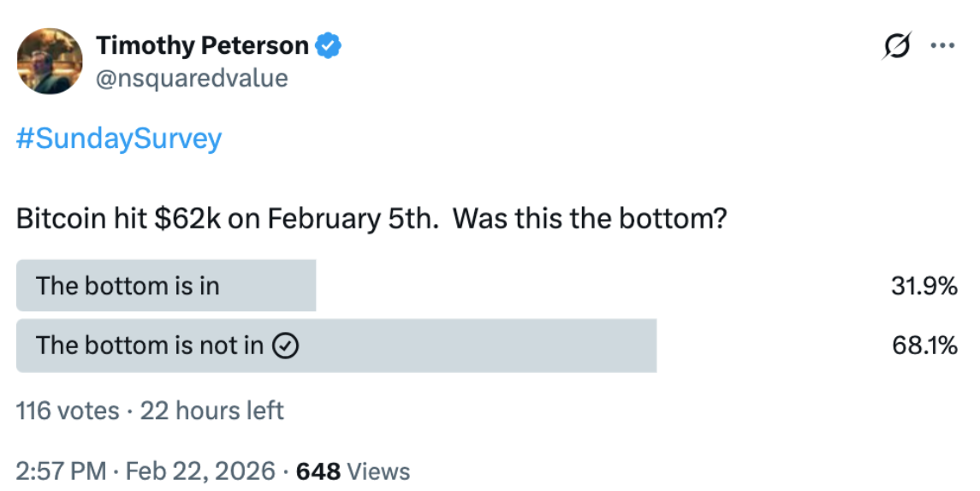
Task: Click the "Was this the bottom?" sentence
Action: point(590,218)
